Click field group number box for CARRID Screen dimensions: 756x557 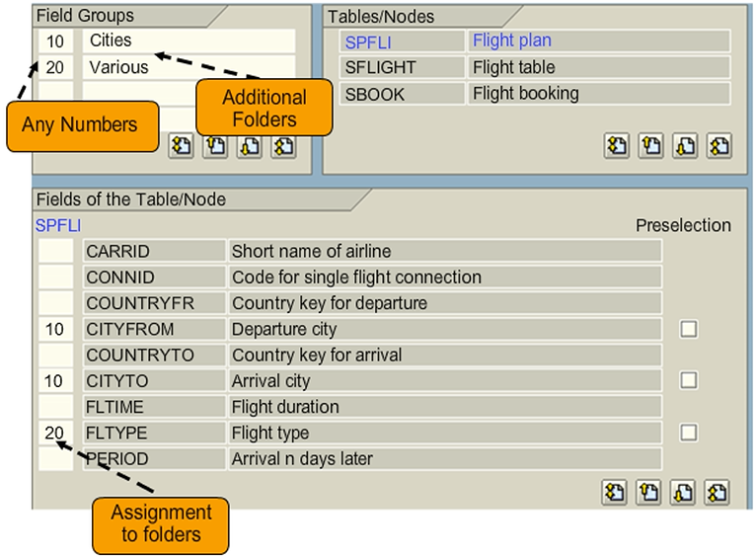click(x=55, y=251)
